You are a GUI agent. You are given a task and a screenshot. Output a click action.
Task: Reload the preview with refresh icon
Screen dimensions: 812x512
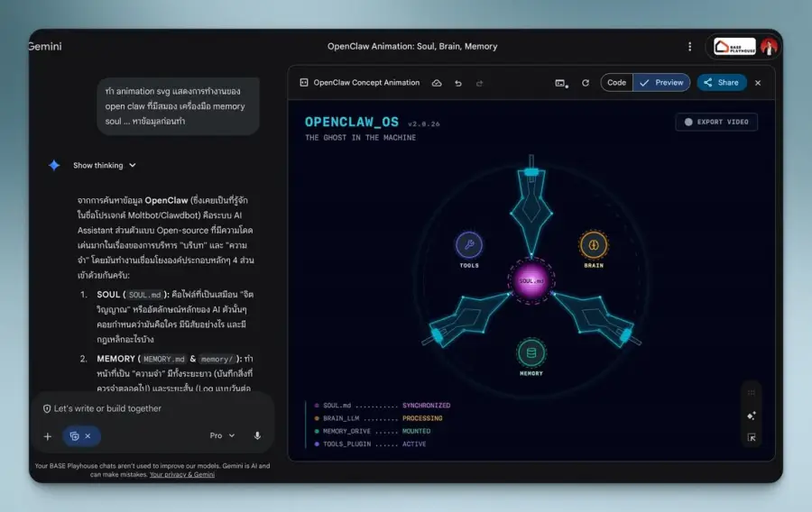click(x=586, y=83)
